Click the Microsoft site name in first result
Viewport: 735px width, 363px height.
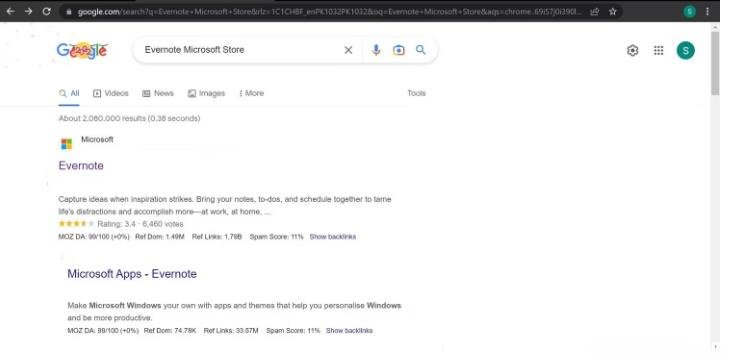click(97, 139)
